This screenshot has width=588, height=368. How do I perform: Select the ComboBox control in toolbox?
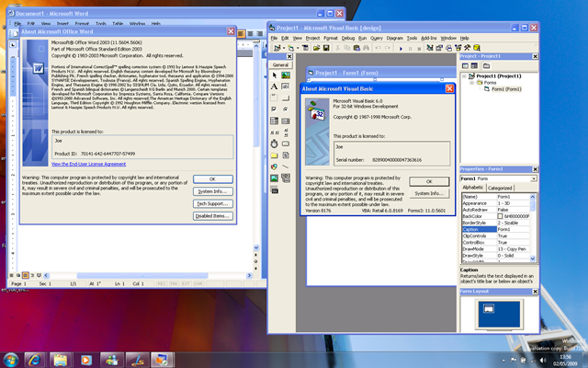(274, 121)
